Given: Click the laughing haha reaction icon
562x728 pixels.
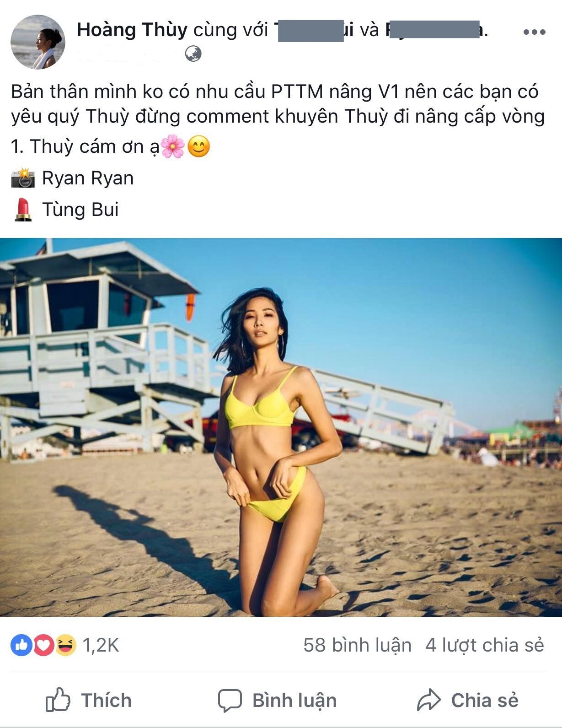Looking at the screenshot, I should coord(66,645).
